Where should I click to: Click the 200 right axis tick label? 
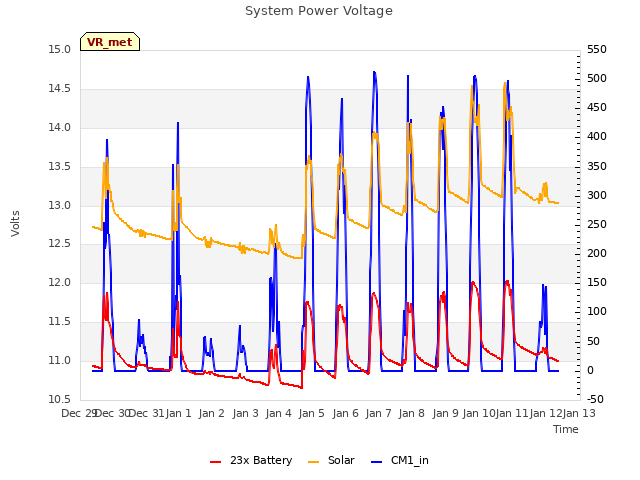click(597, 253)
